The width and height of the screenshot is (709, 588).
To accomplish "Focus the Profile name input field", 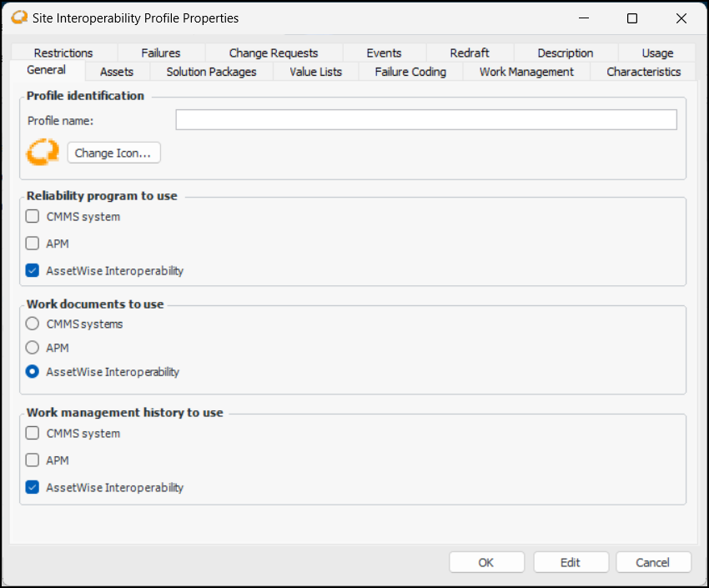I will coord(426,120).
